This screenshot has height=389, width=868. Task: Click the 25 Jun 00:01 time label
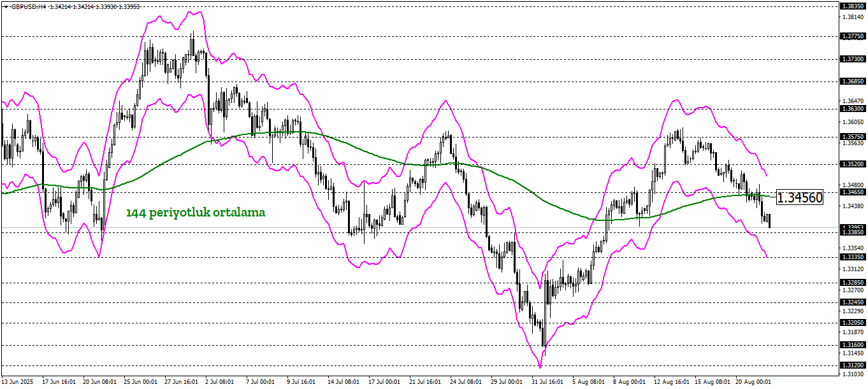point(140,382)
